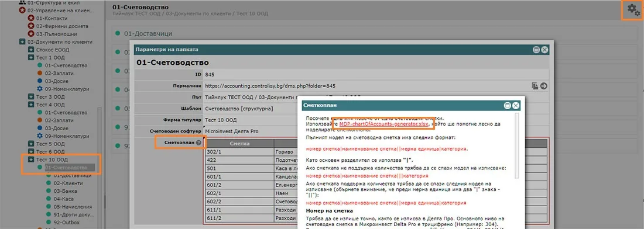The width and height of the screenshot is (644, 229).
Task: Expand the Тест 5 ООД tree node
Action: click(x=31, y=144)
